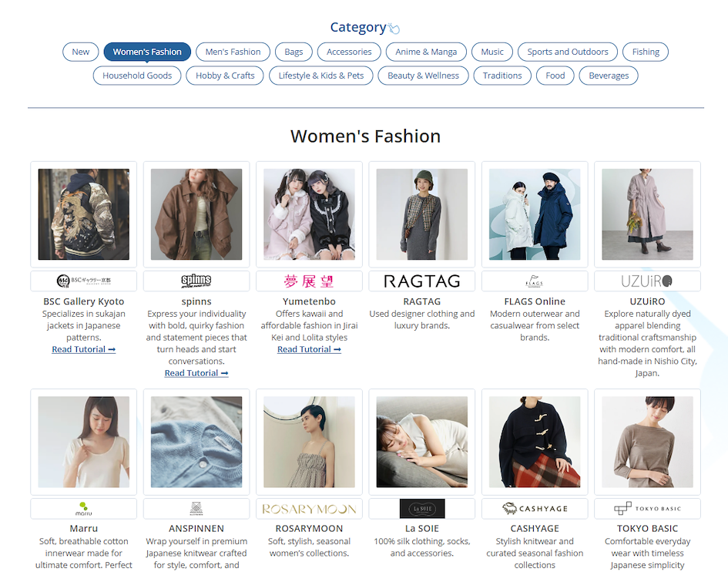Select the Beverages category
Screen dimensions: 728x572
point(609,76)
